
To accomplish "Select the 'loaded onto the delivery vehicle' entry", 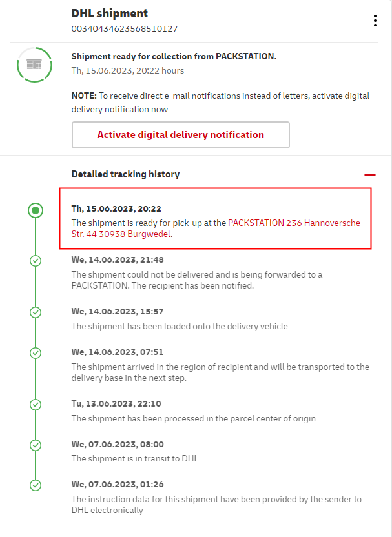I will click(180, 326).
